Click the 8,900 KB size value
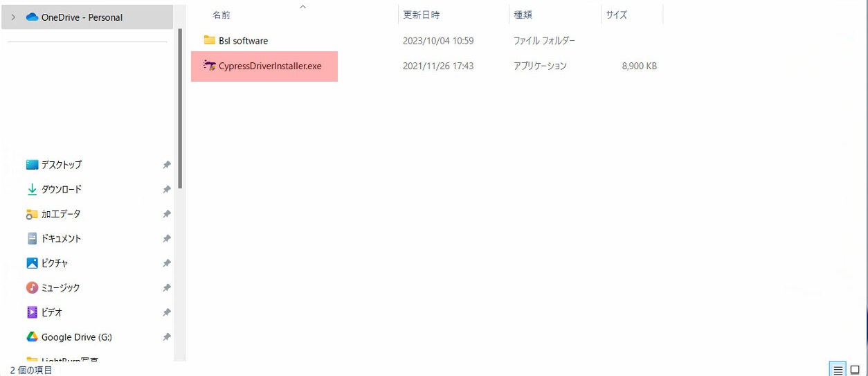The width and height of the screenshot is (868, 376). [x=640, y=66]
